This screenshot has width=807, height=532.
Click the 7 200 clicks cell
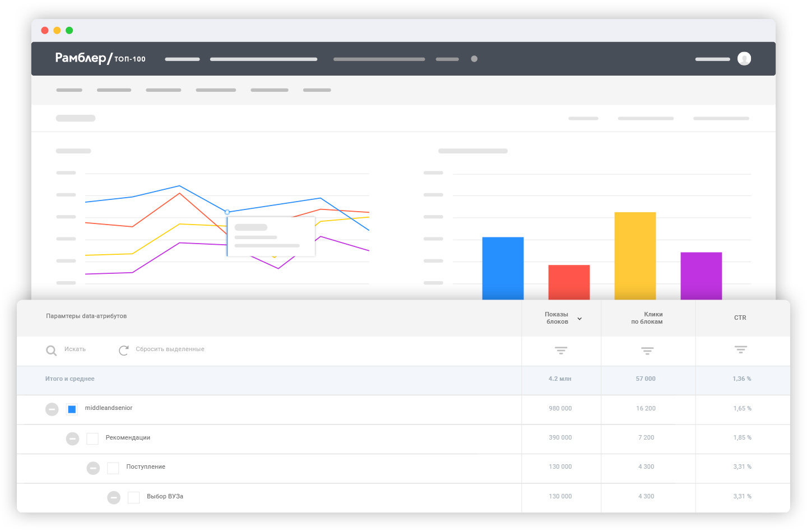[646, 437]
